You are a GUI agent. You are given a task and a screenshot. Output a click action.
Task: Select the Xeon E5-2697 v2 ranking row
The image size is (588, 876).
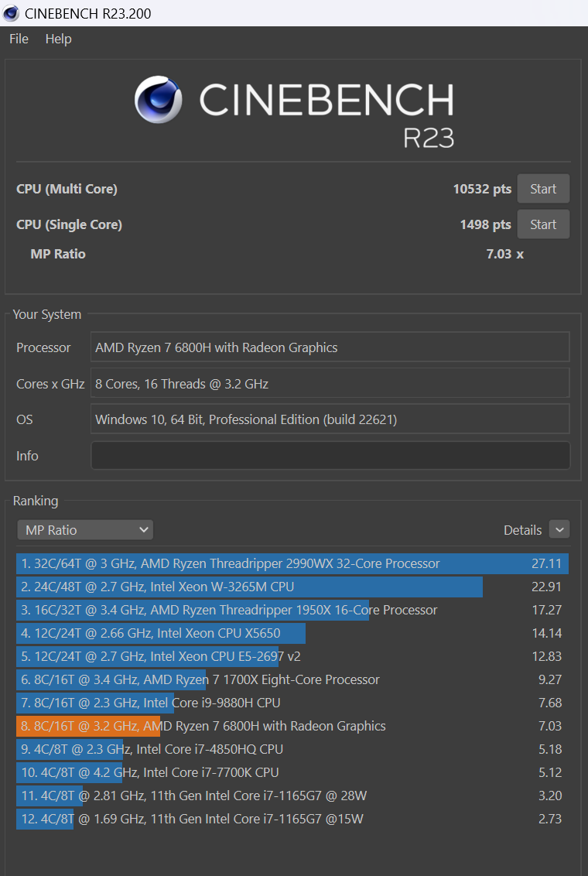tap(292, 656)
